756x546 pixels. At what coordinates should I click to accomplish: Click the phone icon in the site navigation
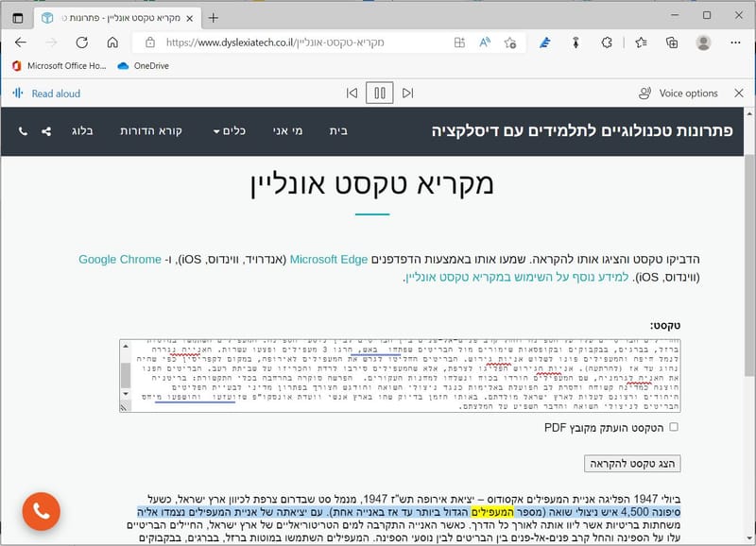(24, 132)
